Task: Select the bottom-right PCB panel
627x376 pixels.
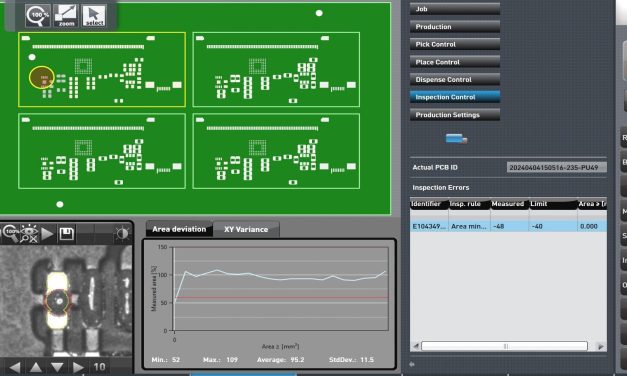Action: point(276,151)
